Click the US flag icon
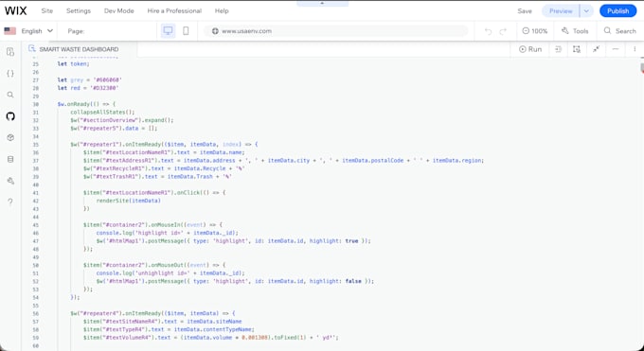The height and width of the screenshot is (351, 644). coord(9,31)
